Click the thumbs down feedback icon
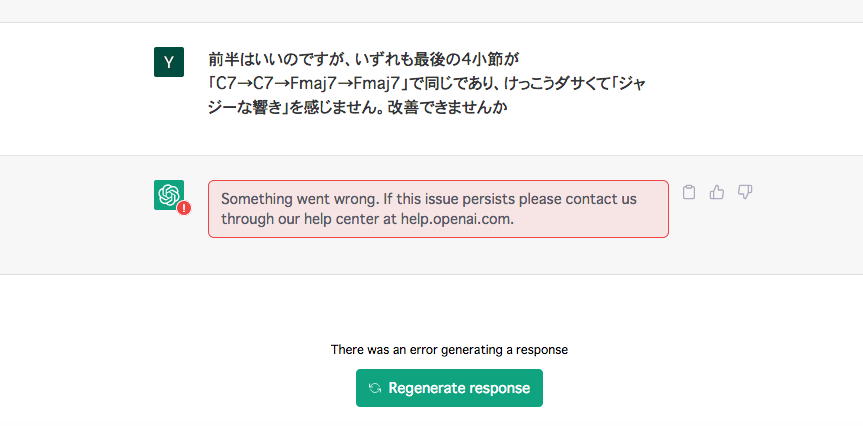 [745, 192]
